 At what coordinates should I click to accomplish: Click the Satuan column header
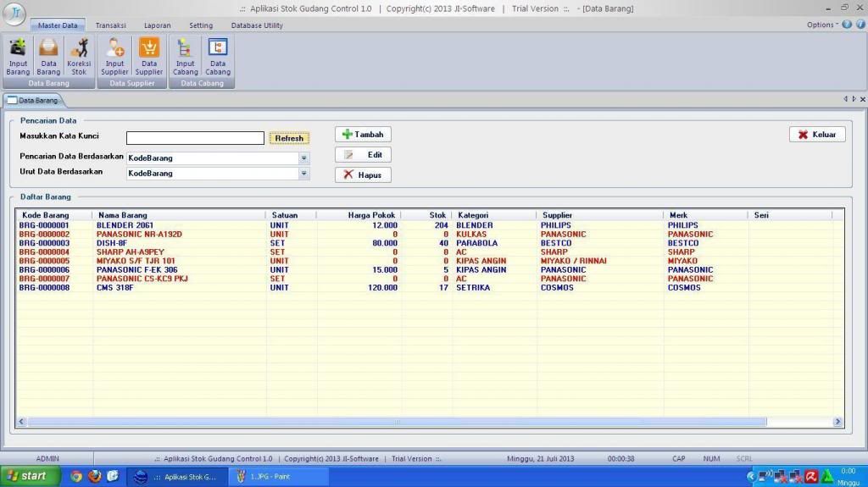(x=292, y=215)
